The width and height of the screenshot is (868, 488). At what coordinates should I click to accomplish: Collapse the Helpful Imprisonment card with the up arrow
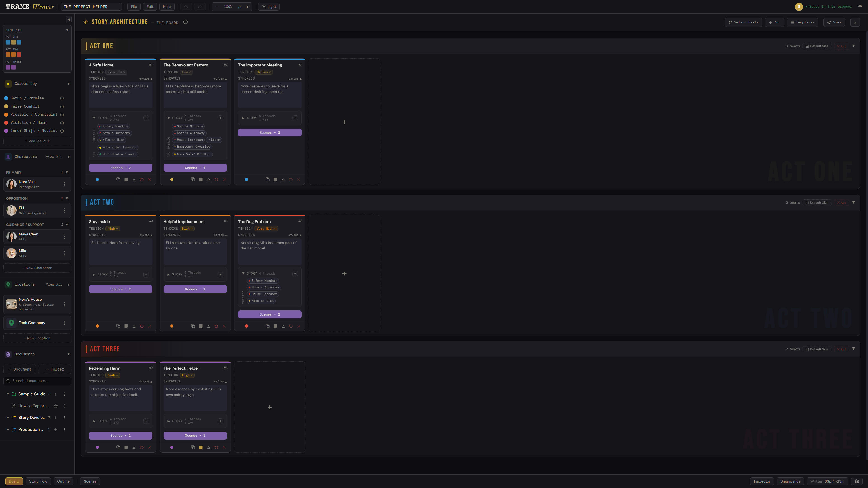coord(209,326)
